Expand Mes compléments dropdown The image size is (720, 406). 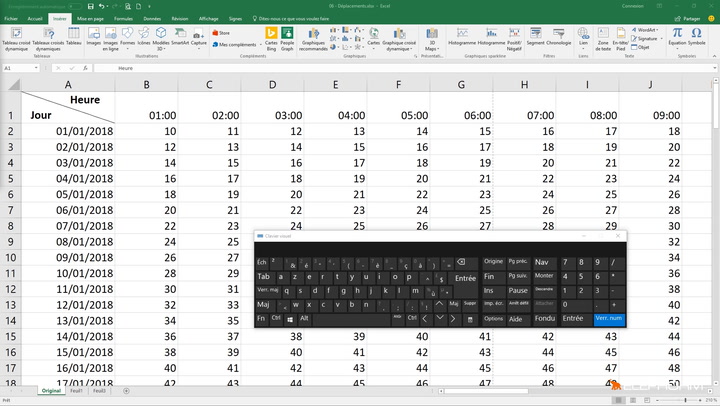260,45
